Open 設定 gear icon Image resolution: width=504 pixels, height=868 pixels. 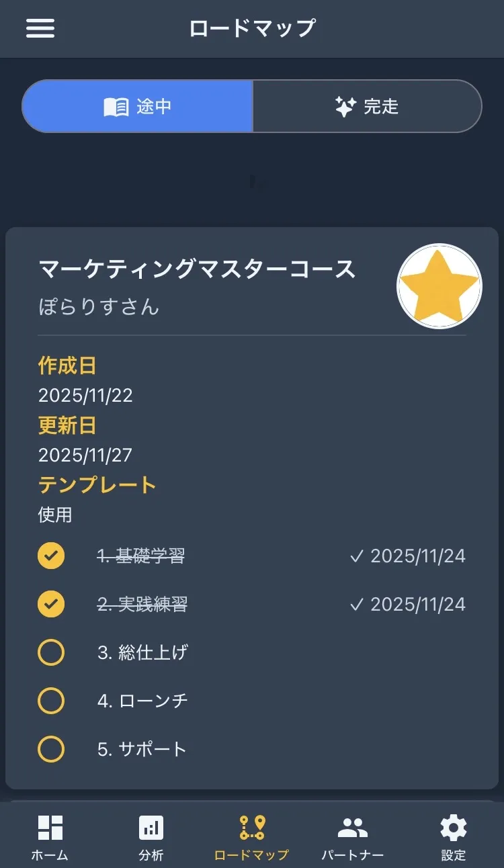454,828
